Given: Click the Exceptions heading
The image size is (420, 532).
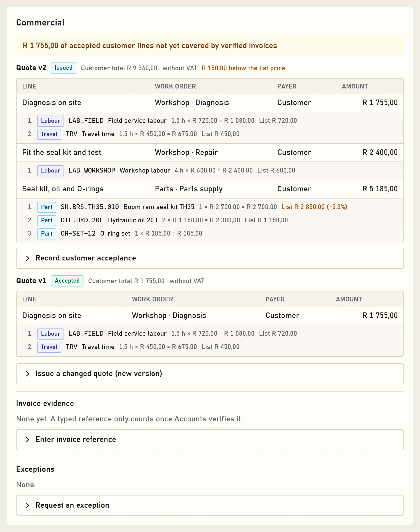Looking at the screenshot, I should pos(35,470).
